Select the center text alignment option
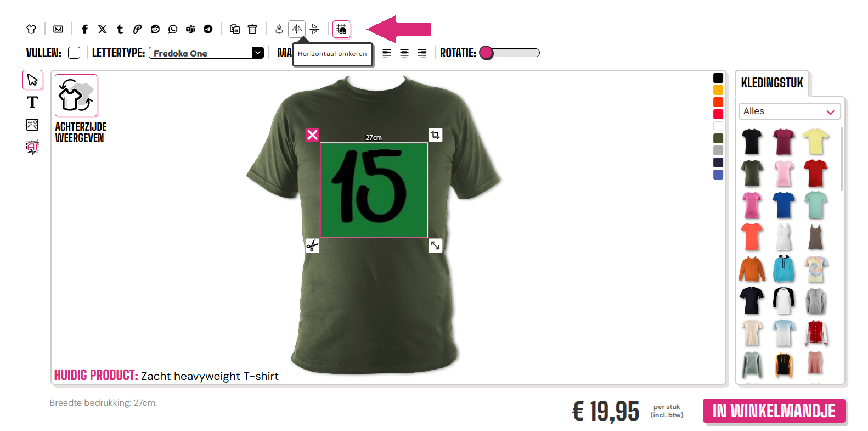 [404, 53]
